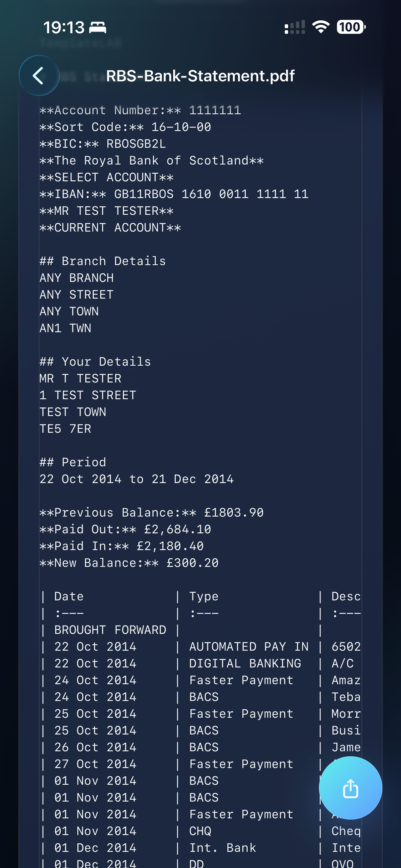Tap the BROUGHT FORWARD row
Screen dimensions: 401x868
(x=200, y=630)
